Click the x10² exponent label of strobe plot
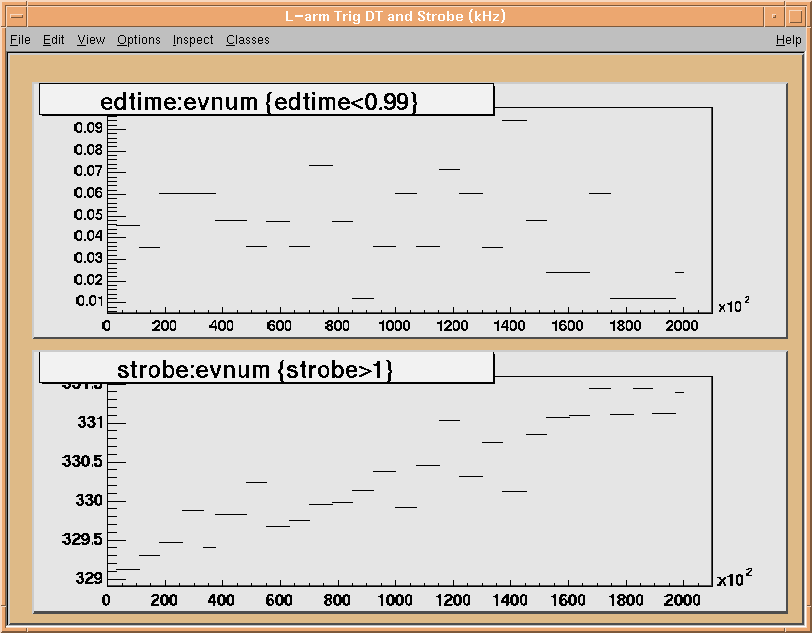This screenshot has width=812, height=633. point(734,579)
